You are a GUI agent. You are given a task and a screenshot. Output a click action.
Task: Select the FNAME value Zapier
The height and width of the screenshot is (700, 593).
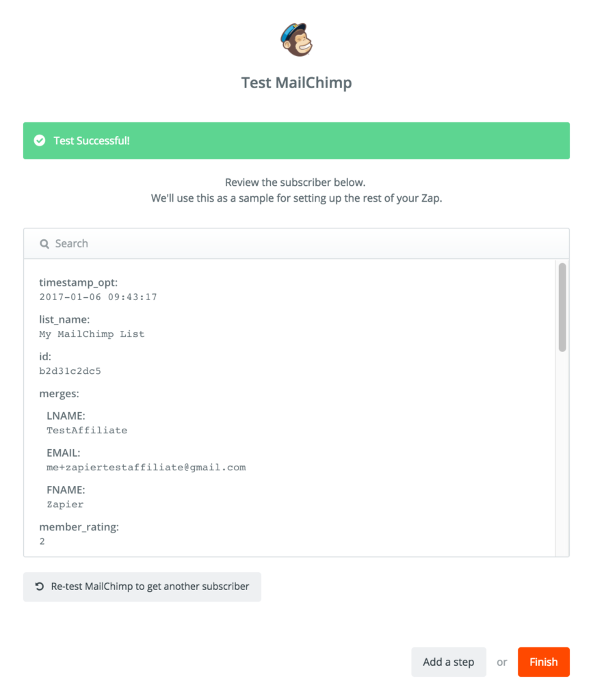65,504
